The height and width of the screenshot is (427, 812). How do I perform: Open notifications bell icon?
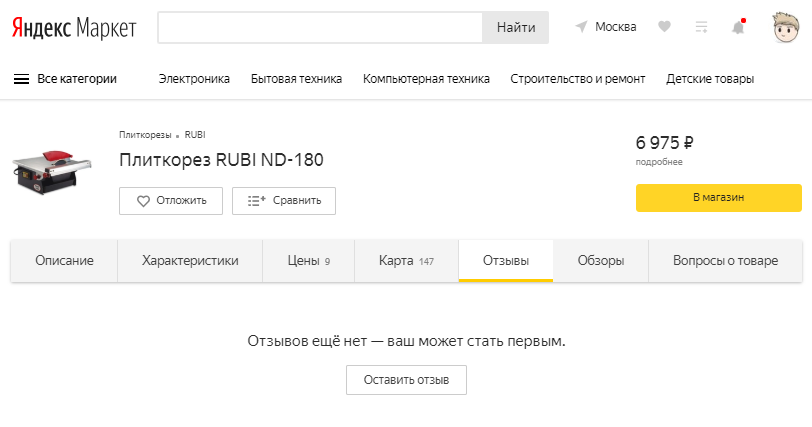[x=738, y=27]
